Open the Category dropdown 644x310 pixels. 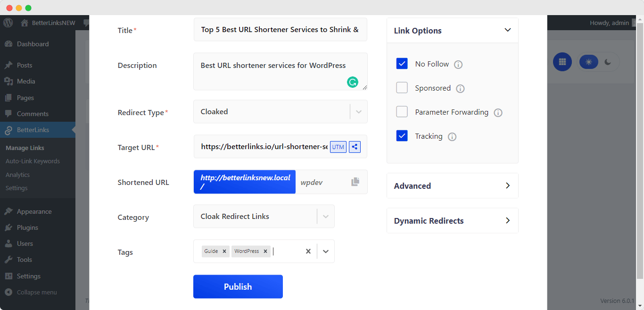(x=325, y=217)
